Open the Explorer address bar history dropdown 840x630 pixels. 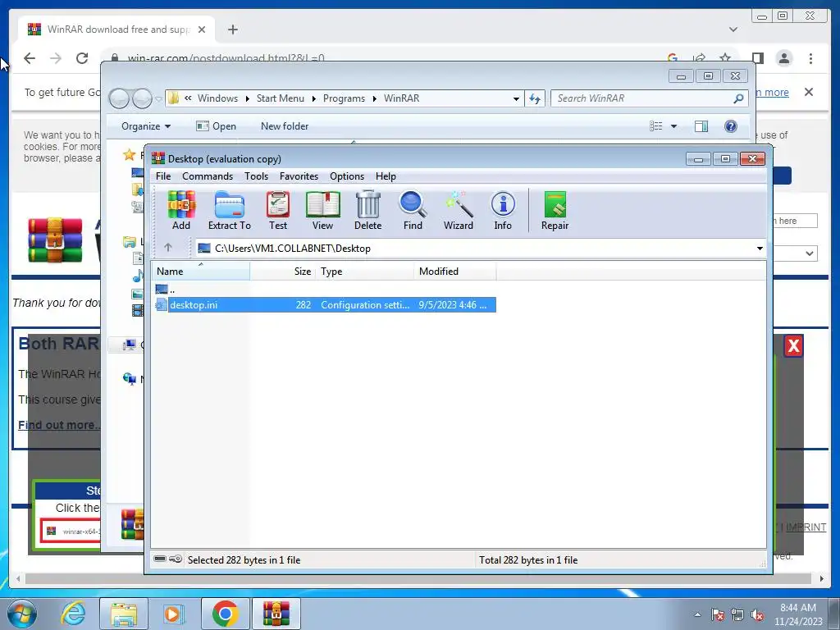[x=516, y=98]
